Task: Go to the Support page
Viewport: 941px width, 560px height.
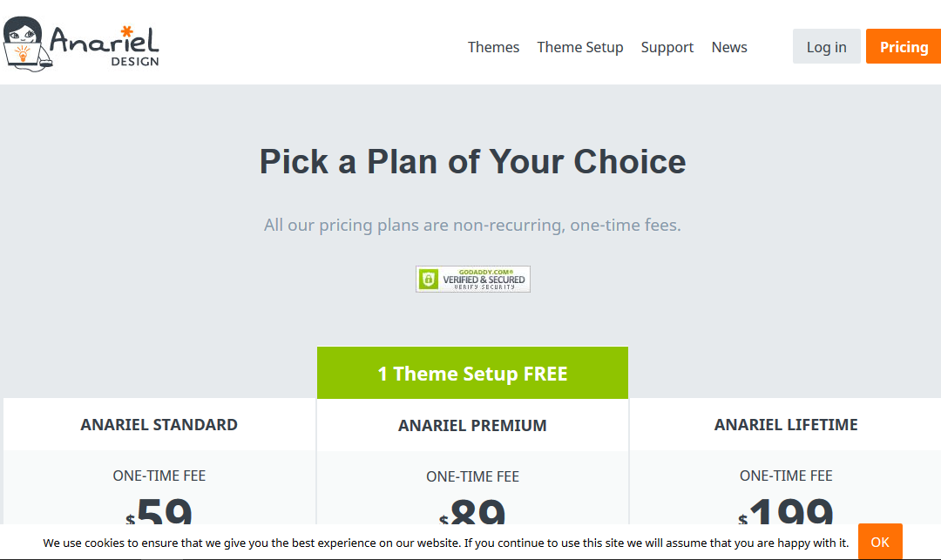Action: [667, 47]
